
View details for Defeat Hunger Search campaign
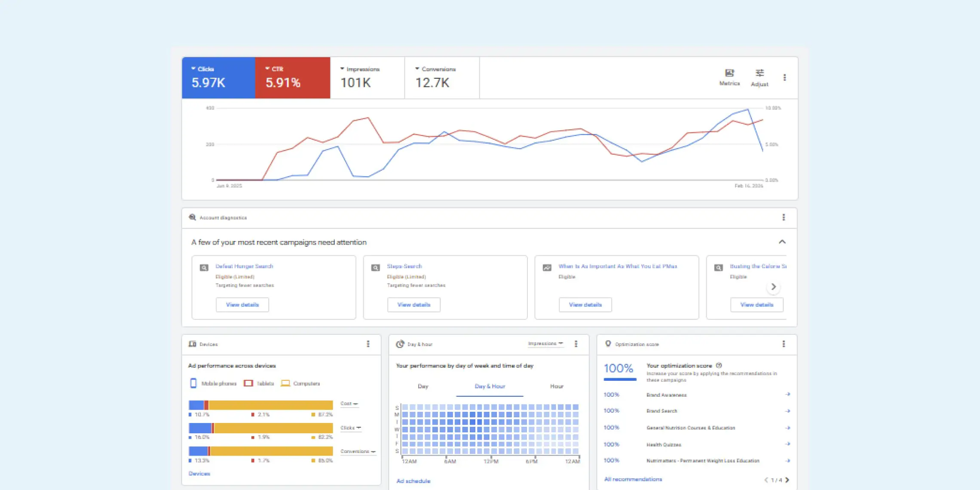[x=242, y=305]
